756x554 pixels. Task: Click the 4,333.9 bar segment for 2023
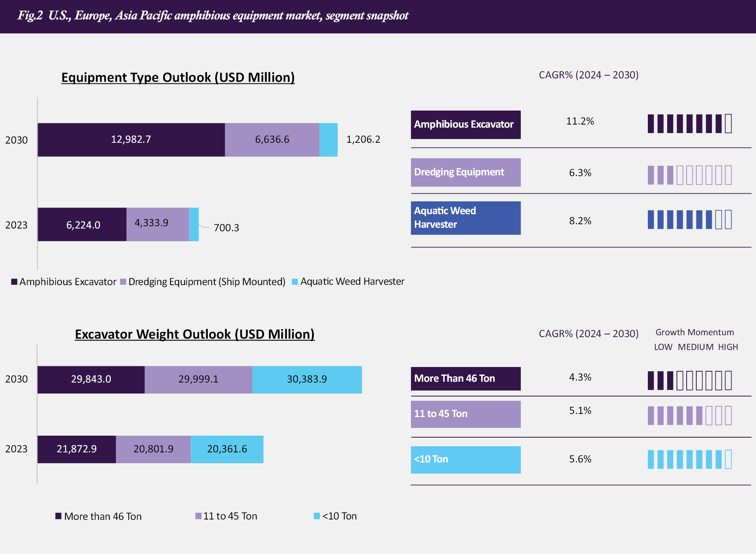tap(157, 225)
